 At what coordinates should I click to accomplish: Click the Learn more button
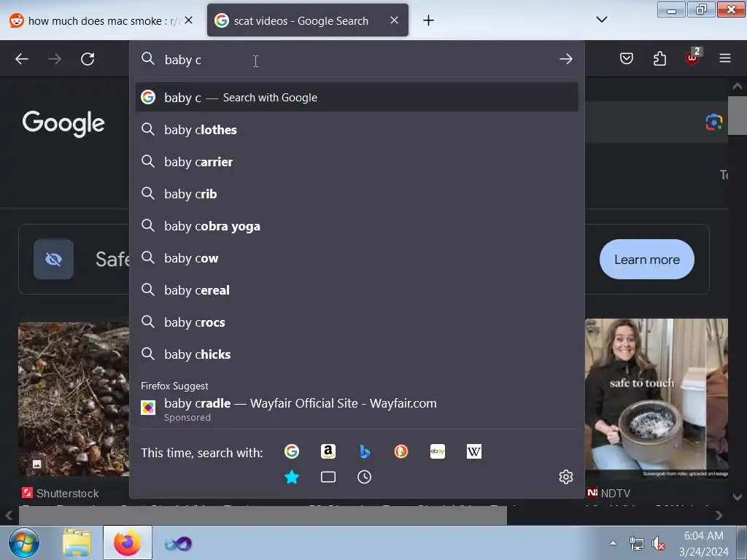(646, 259)
